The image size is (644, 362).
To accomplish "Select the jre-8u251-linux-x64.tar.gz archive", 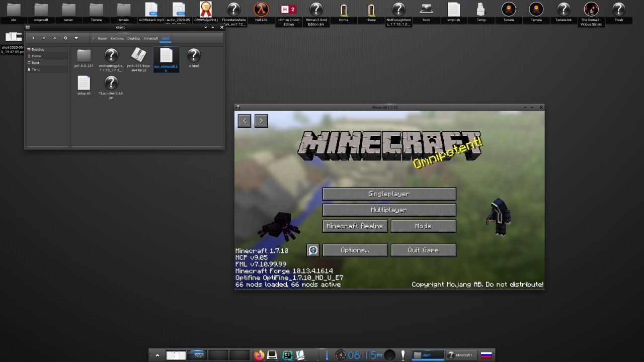I will pyautogui.click(x=138, y=60).
